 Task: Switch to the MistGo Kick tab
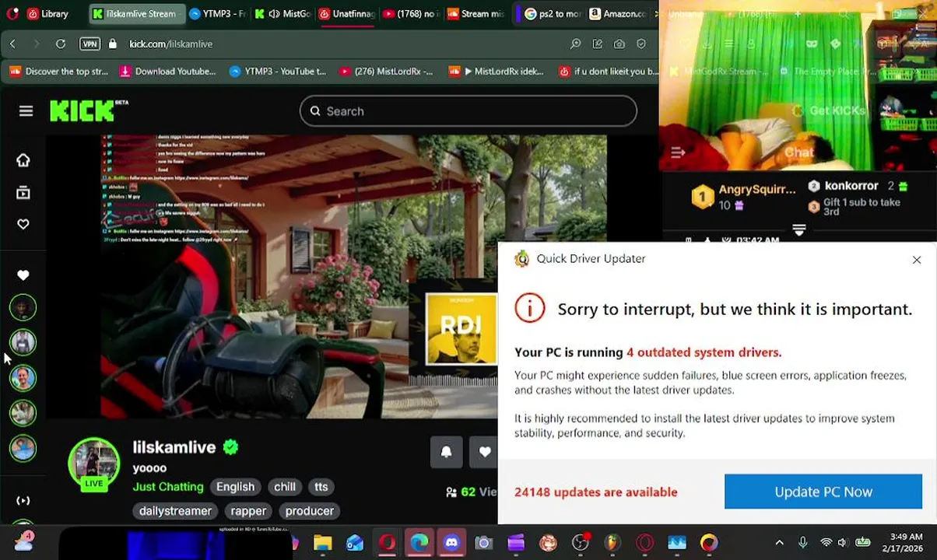click(283, 14)
